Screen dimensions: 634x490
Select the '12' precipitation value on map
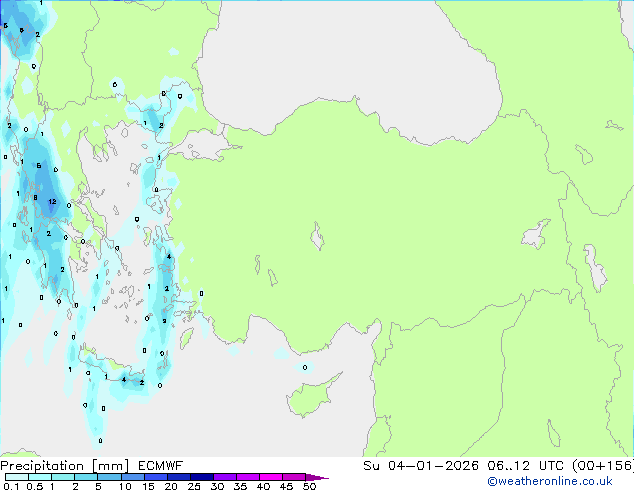point(52,201)
